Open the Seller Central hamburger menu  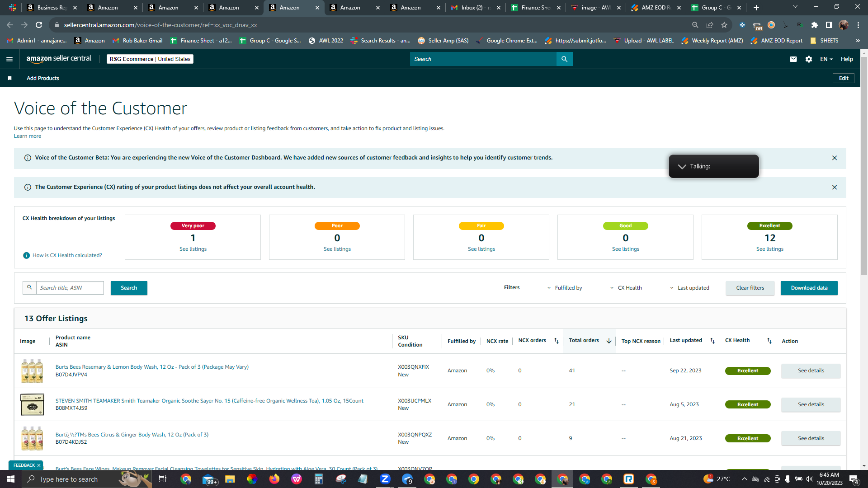pos(9,59)
